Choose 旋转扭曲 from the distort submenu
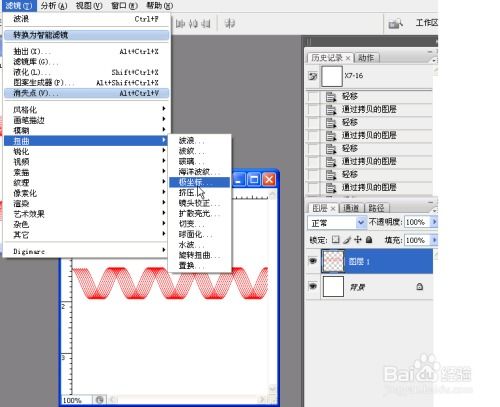The height and width of the screenshot is (407, 500). (x=199, y=255)
